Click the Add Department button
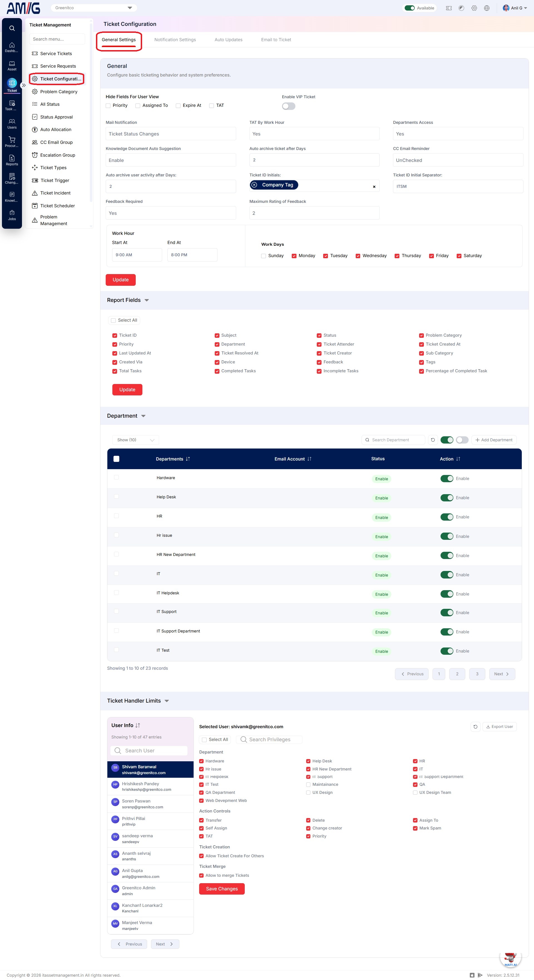The image size is (534, 980). (x=494, y=440)
